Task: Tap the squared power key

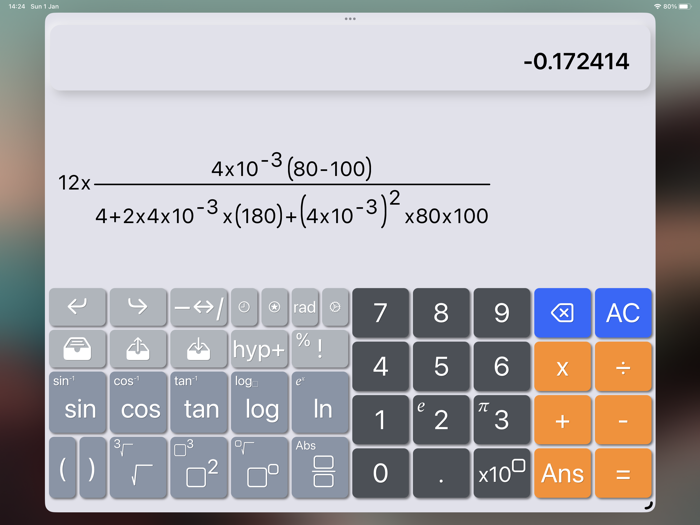Action: click(x=199, y=468)
